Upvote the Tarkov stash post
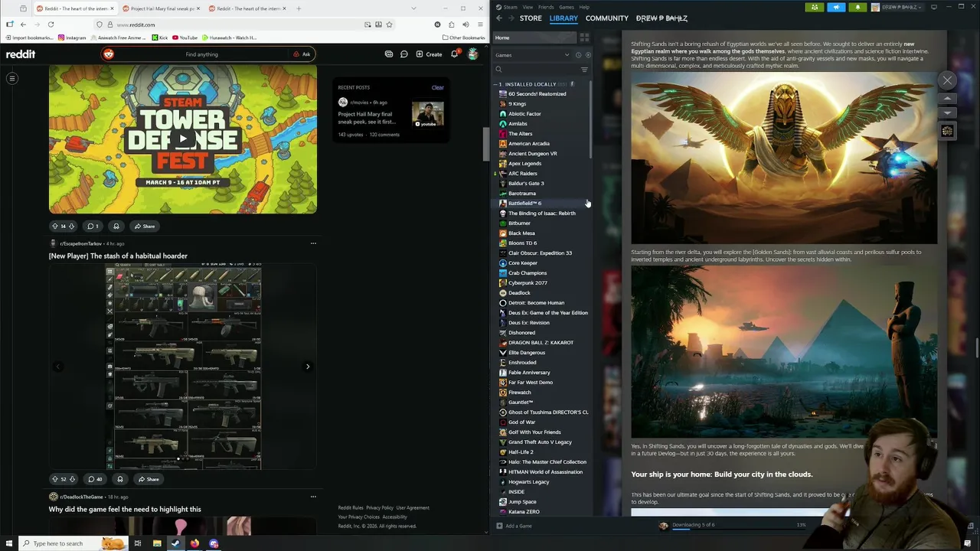Screen dimensions: 980x551 54,479
